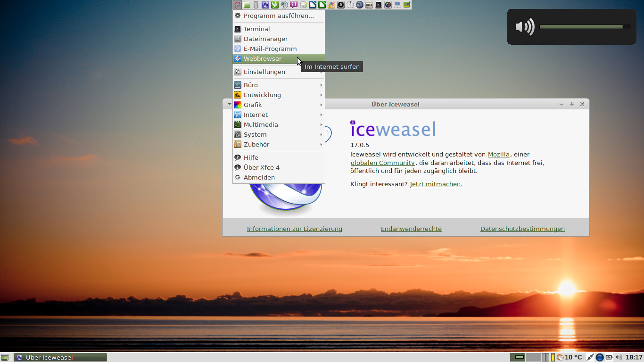Expand the Zubehör submenu
Screen dimensions: 644x362
[x=279, y=144]
